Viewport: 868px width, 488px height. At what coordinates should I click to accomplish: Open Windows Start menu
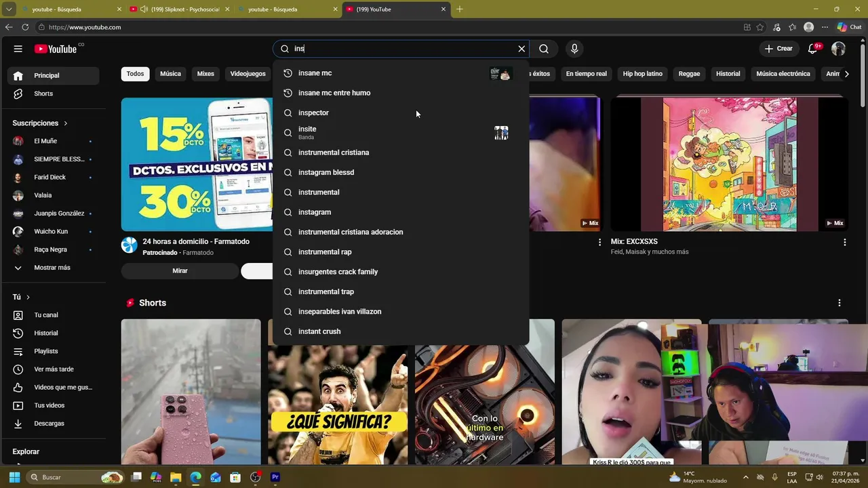click(14, 477)
